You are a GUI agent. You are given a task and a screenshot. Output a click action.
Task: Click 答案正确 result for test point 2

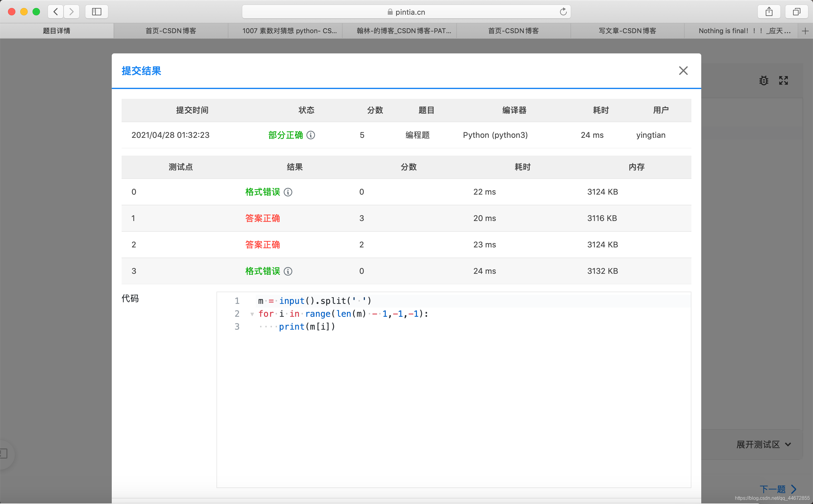[x=263, y=245]
